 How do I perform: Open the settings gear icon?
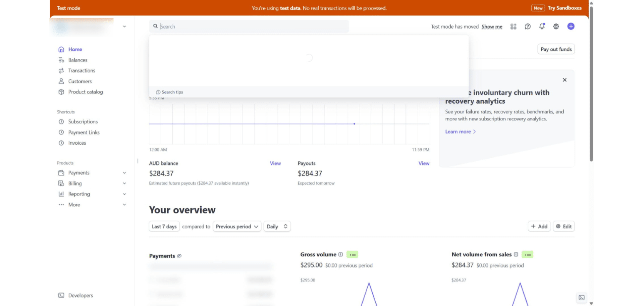(x=556, y=27)
